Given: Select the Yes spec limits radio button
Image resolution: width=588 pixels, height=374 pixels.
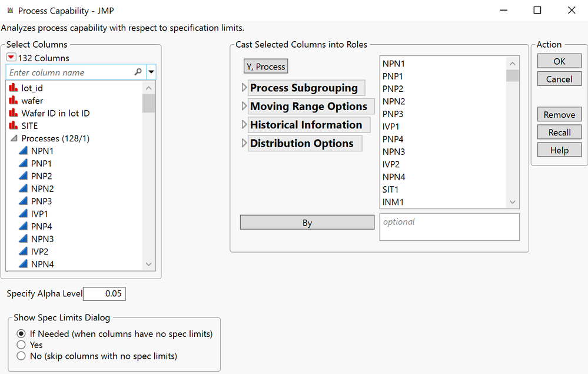Looking at the screenshot, I should pos(21,345).
